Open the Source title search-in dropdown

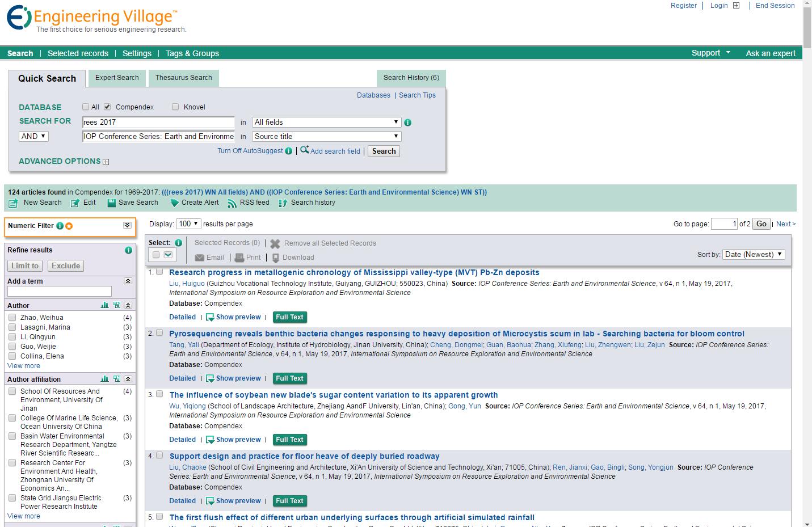tap(327, 137)
